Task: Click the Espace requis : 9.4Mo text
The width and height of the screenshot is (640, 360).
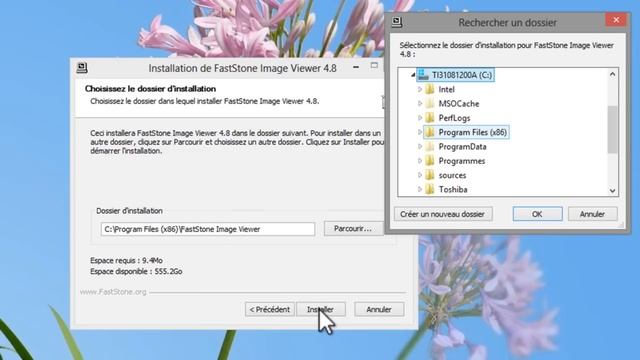Action: point(127,260)
